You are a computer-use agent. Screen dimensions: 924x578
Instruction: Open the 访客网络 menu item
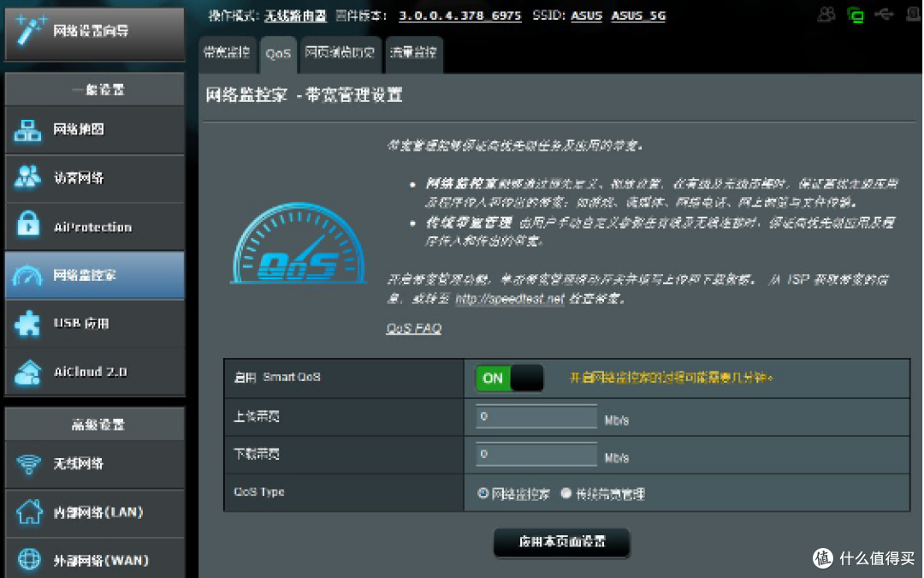pyautogui.click(x=94, y=179)
